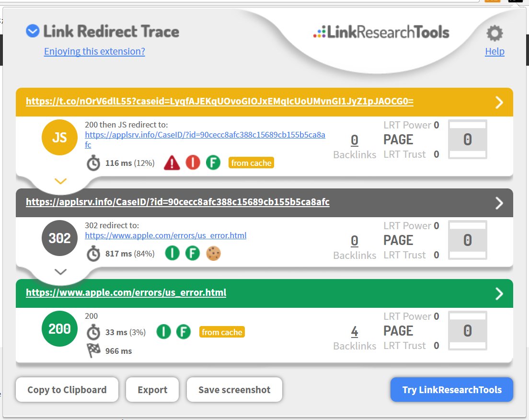Open the settings gear icon
This screenshot has width=529, height=420.
[494, 33]
